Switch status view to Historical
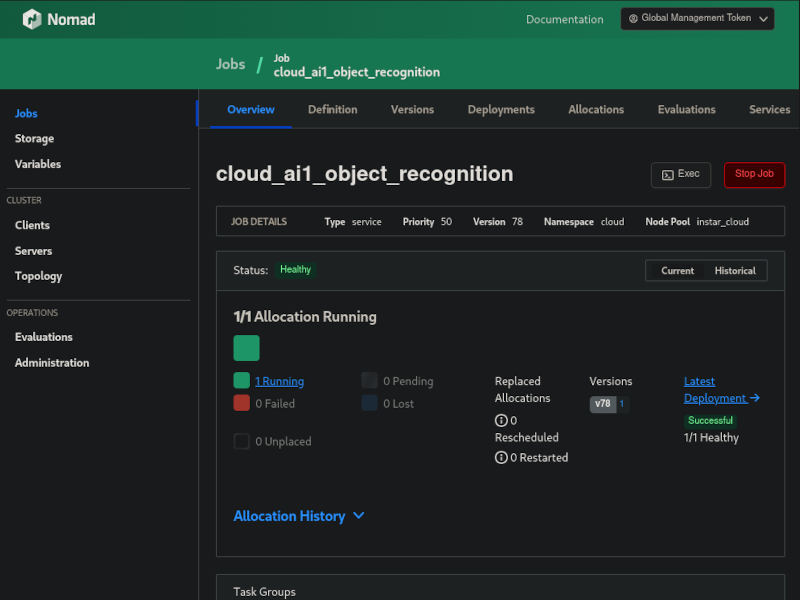This screenshot has height=600, width=800. point(735,271)
